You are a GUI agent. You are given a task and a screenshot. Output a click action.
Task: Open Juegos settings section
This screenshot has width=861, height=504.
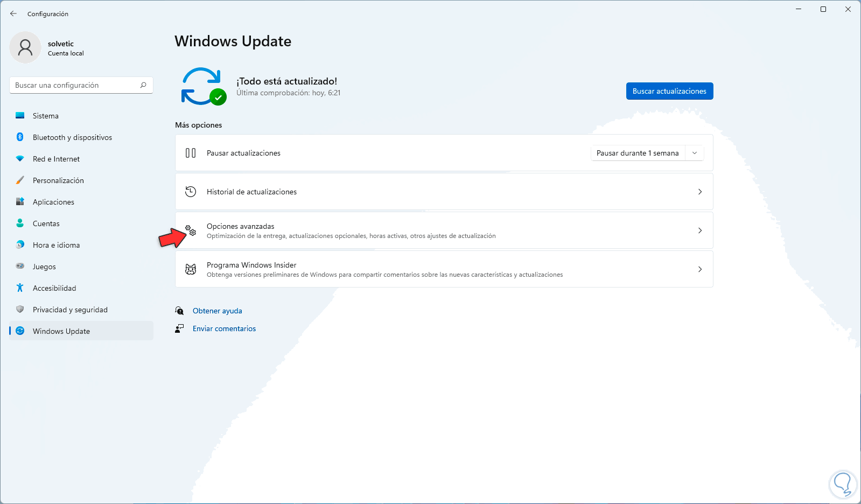tap(81, 267)
